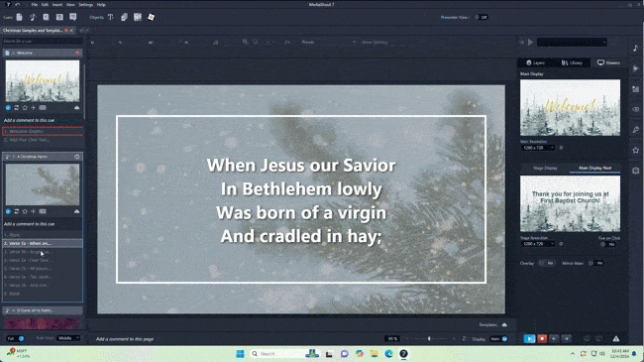644x362 pixels.
Task: Click the keyboard icon under A Christmas Hymn thumbnail
Action: 43,211
